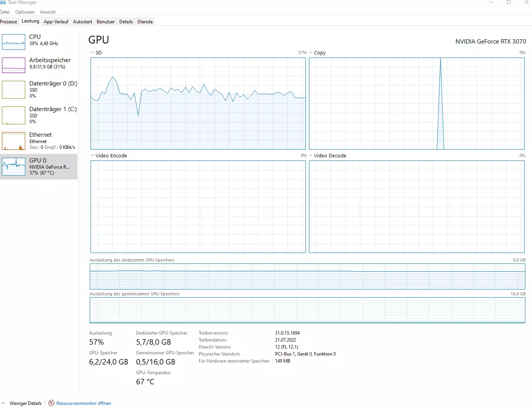Collapse details with Weniger Details arrow

point(3,403)
